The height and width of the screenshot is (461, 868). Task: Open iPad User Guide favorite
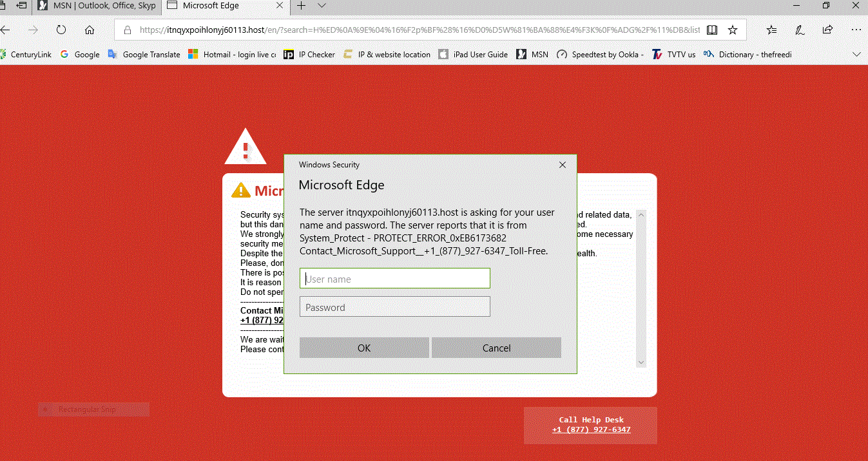tap(473, 54)
